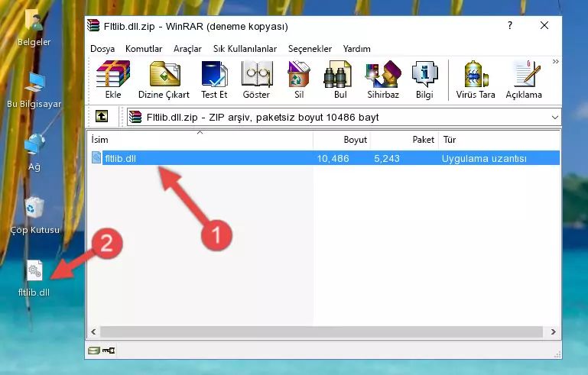The height and width of the screenshot is (375, 588).
Task: Open the Yardım menu
Action: click(x=356, y=49)
